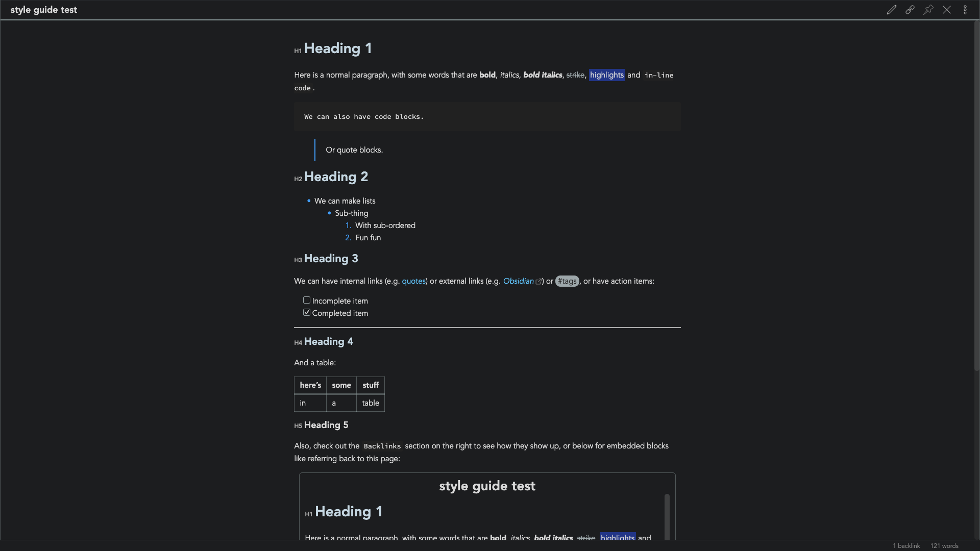Screen dimensions: 980x551
Task: Toggle the Incomplete item checkbox
Action: 306,300
